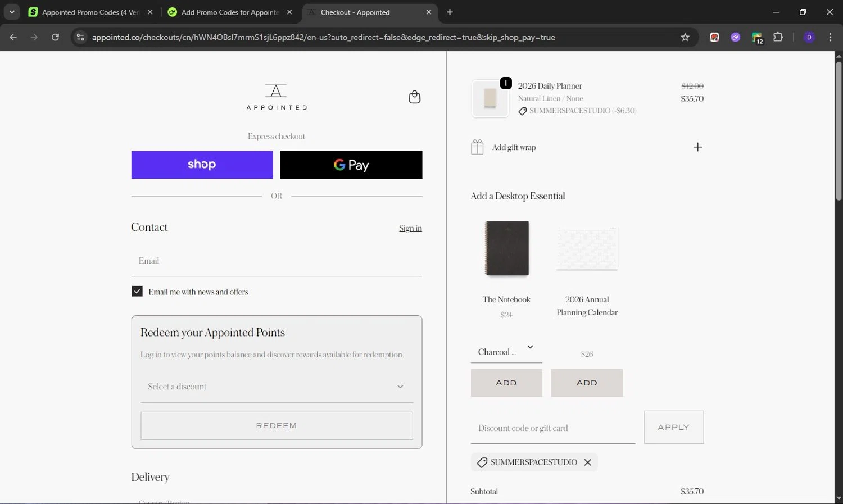Open the Select a discount dropdown
The width and height of the screenshot is (843, 504).
click(277, 387)
